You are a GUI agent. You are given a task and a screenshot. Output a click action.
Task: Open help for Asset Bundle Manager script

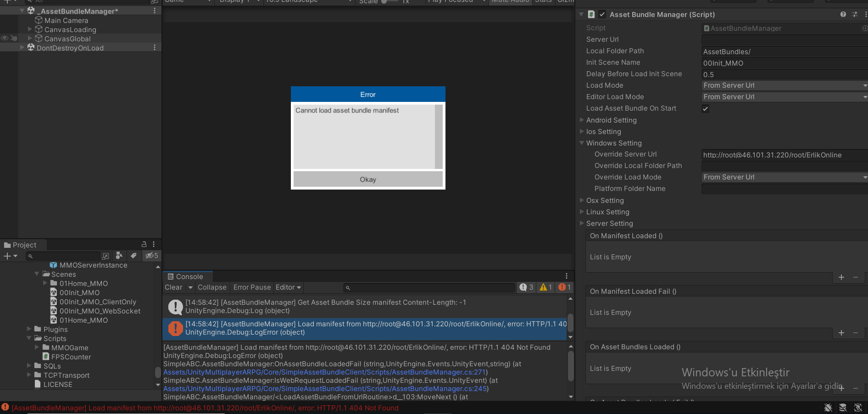click(x=843, y=14)
